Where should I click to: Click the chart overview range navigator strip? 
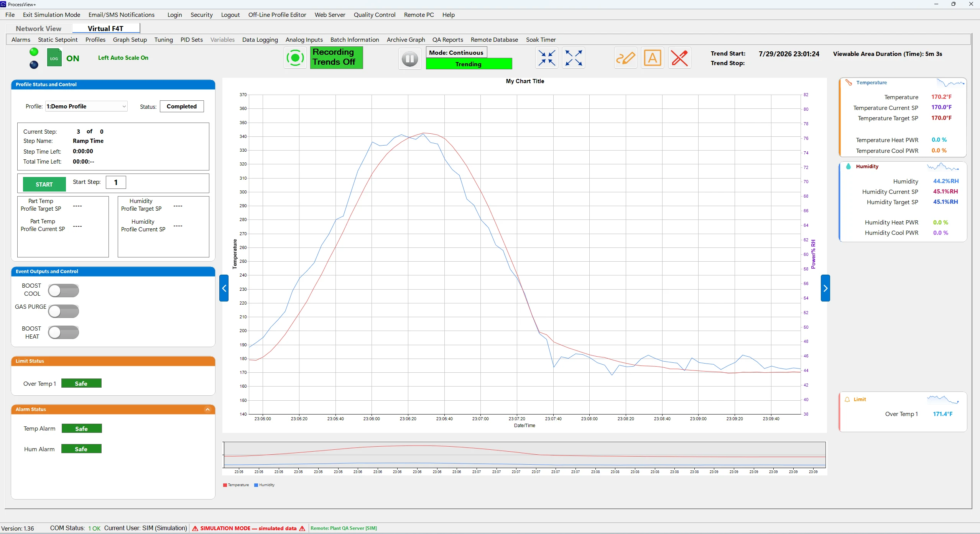tap(525, 455)
